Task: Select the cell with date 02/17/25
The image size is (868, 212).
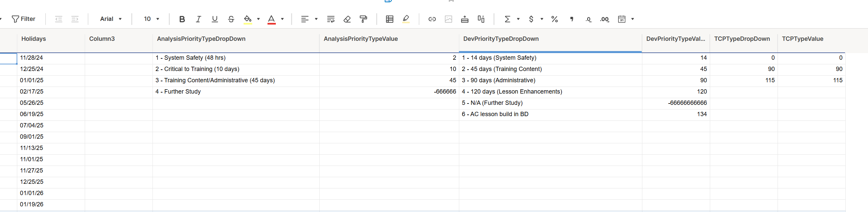Action: point(51,92)
